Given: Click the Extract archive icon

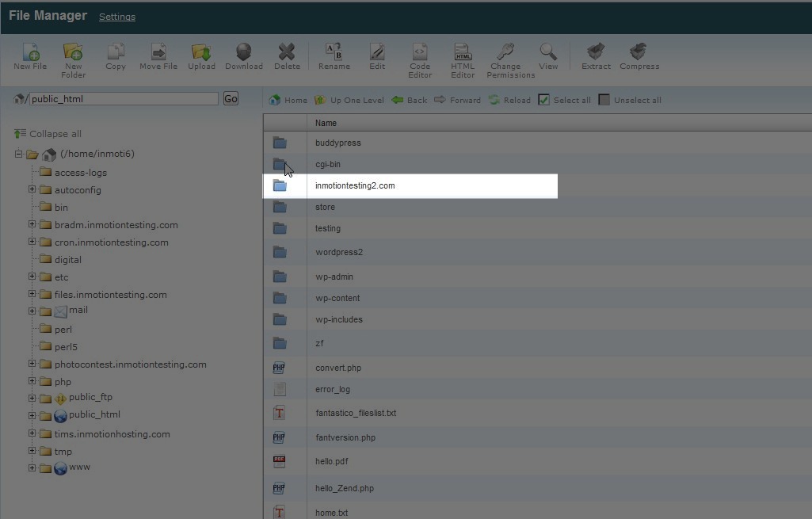Looking at the screenshot, I should pos(596,52).
